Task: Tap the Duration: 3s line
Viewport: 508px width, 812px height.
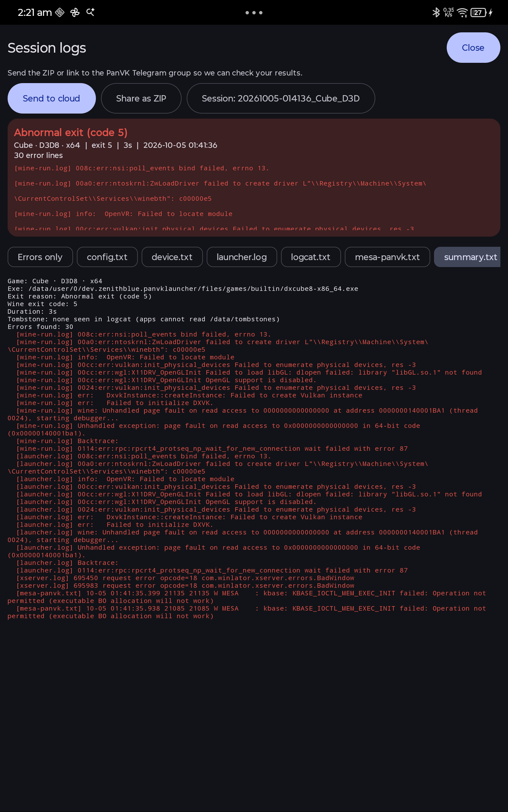Action: pos(32,312)
